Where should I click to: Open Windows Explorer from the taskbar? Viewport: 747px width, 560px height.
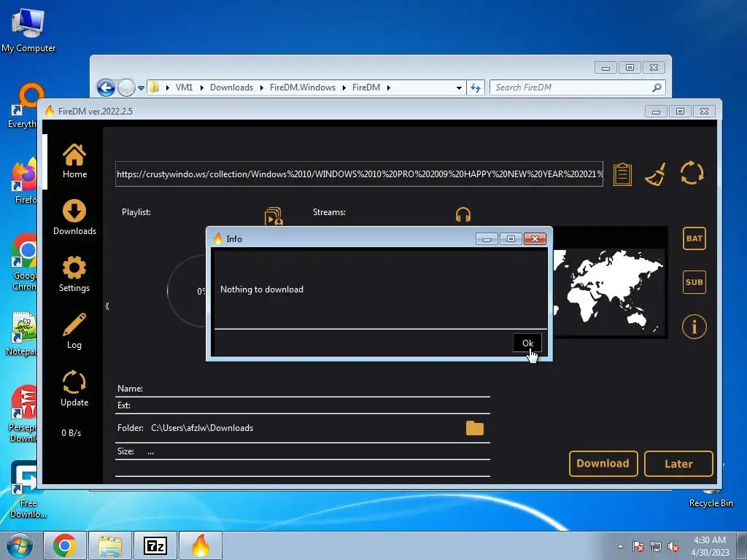click(110, 545)
